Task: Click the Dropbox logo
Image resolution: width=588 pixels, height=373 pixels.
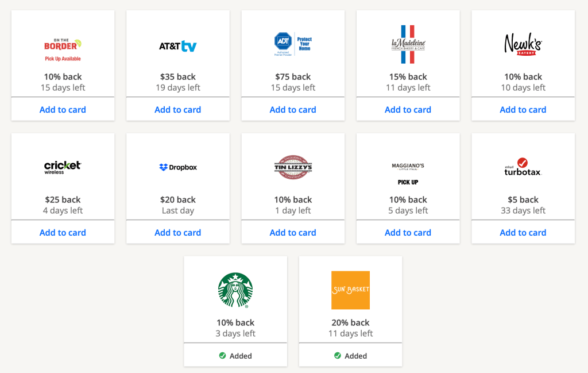Action: tap(178, 167)
